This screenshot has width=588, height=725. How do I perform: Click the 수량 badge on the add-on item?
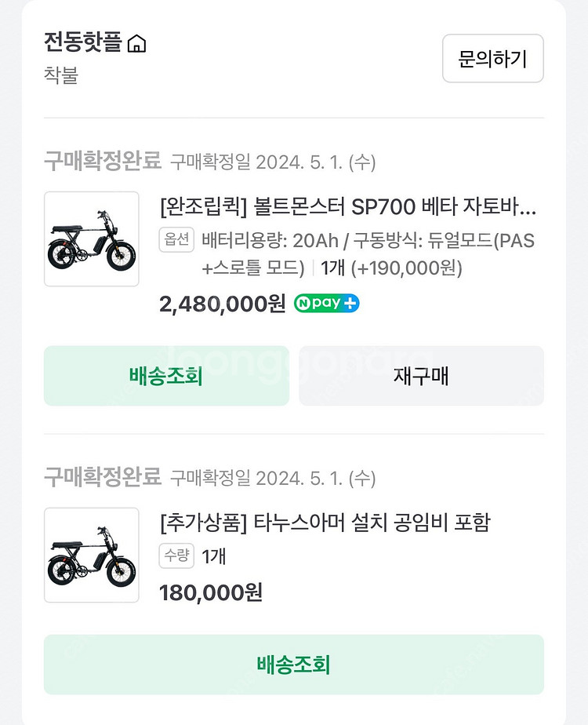coord(176,556)
